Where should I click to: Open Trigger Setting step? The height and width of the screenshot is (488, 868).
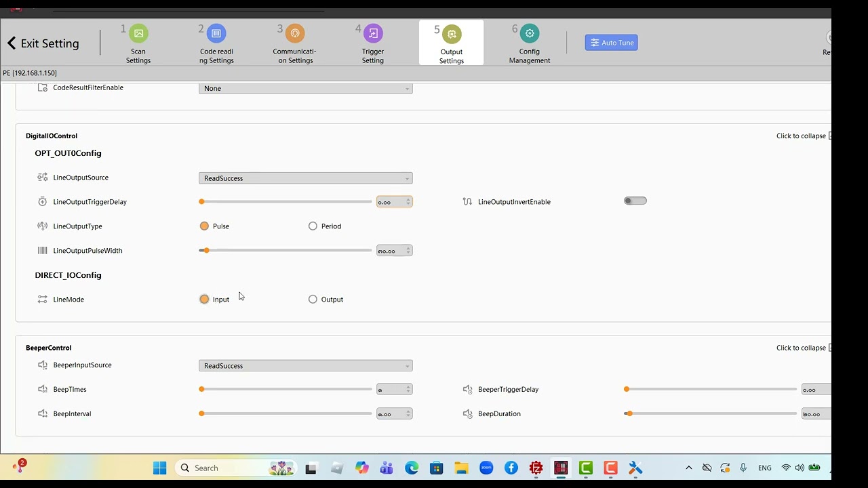coord(372,44)
